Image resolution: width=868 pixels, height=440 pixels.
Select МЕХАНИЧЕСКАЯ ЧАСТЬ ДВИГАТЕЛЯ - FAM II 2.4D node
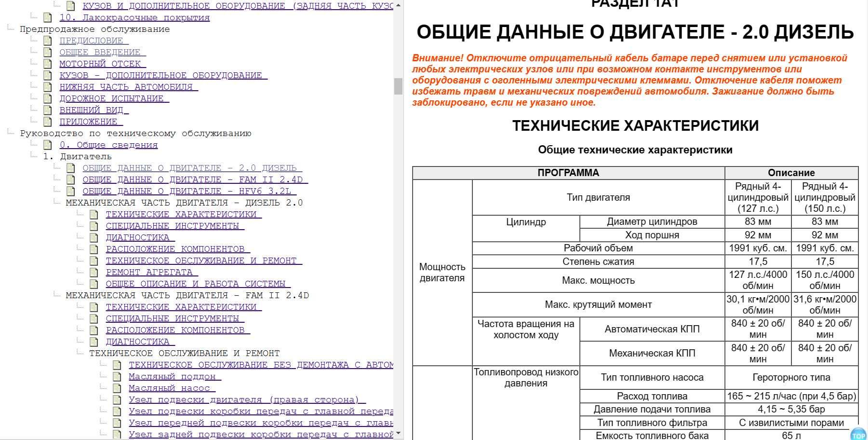pyautogui.click(x=187, y=295)
